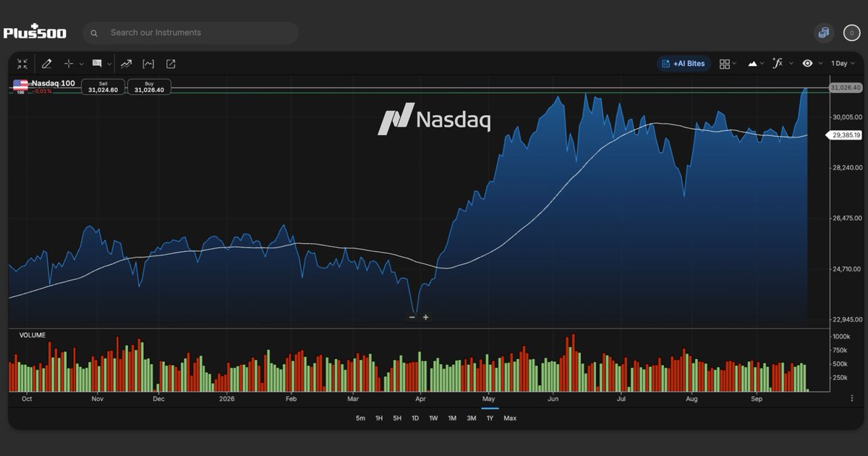
Task: Click the Plus500 logo
Action: coord(35,32)
